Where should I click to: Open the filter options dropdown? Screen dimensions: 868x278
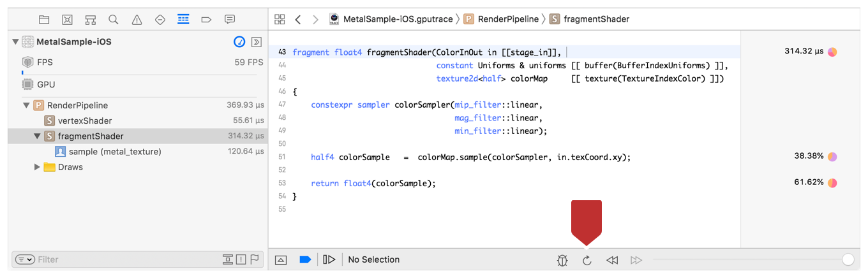(25, 260)
